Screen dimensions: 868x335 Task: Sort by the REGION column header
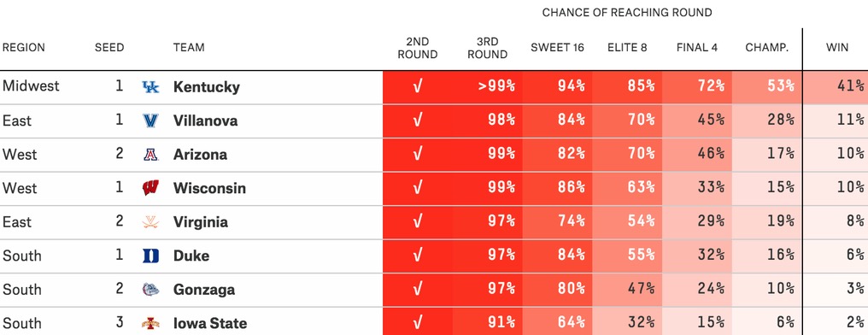(24, 48)
